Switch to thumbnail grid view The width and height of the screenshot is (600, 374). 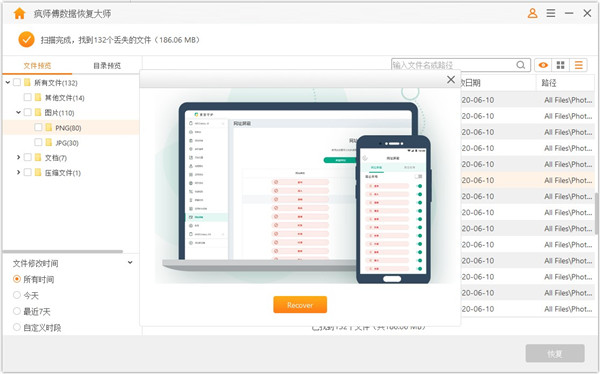[x=561, y=65]
